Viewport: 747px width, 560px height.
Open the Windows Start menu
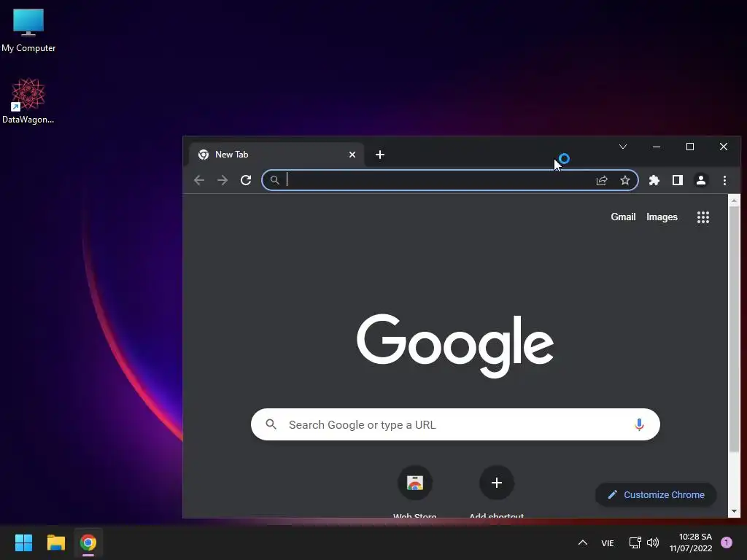(23, 542)
